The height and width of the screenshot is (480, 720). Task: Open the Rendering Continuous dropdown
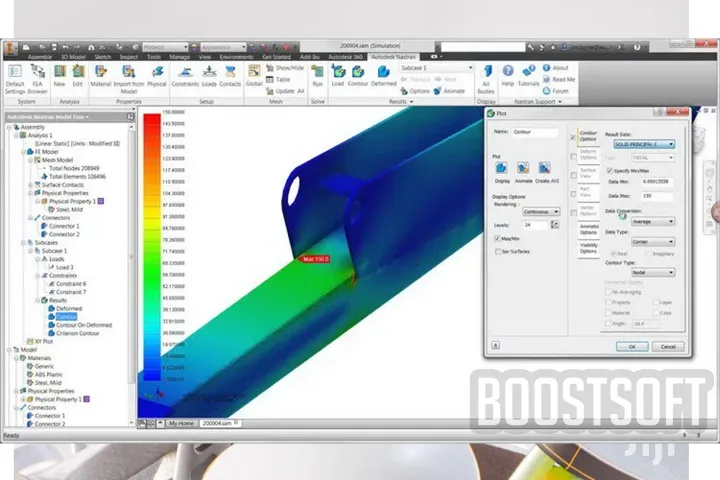tap(541, 212)
